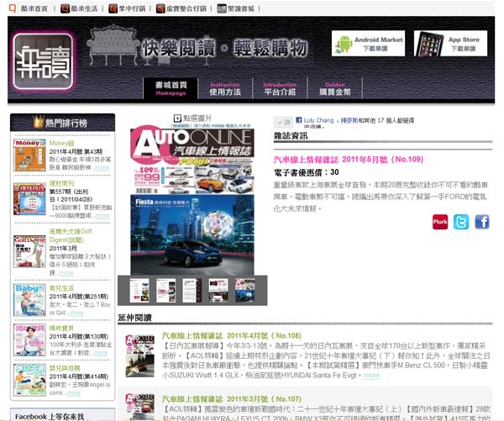Open the 購買金幣 Golden tab
The width and height of the screenshot is (504, 421).
[x=335, y=89]
